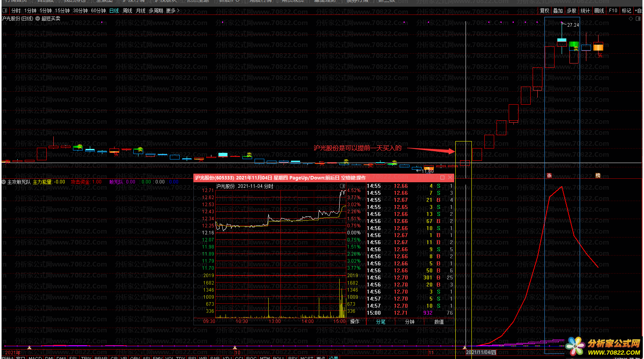Toggle the left side panel icon
Screen dimensions: 644x359
(x=5, y=11)
